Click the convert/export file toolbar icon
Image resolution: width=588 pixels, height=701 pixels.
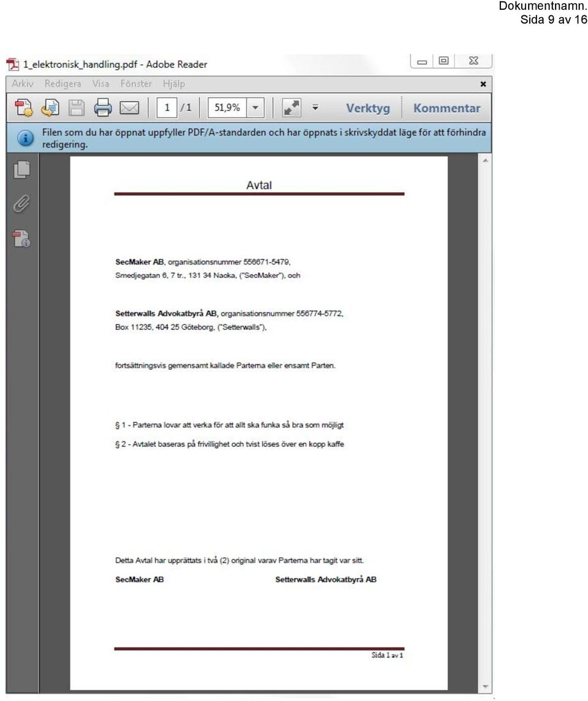pos(50,108)
